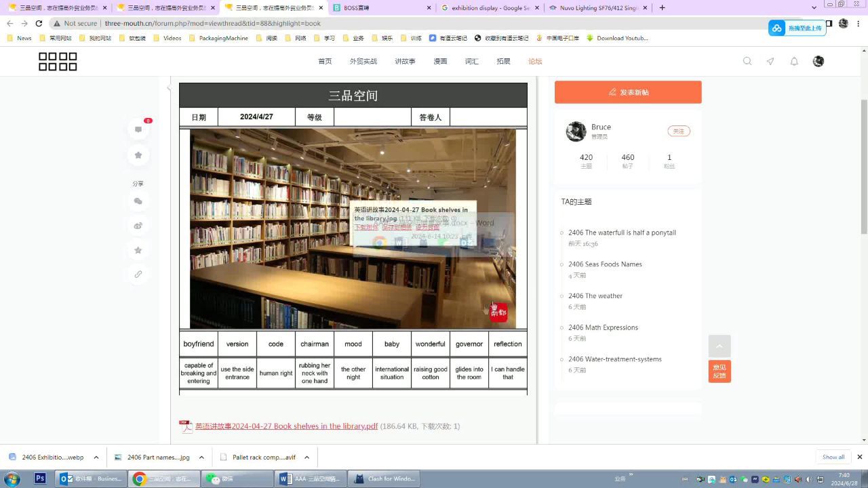Open 漫画 navigation menu item
The height and width of the screenshot is (488, 868).
point(441,61)
